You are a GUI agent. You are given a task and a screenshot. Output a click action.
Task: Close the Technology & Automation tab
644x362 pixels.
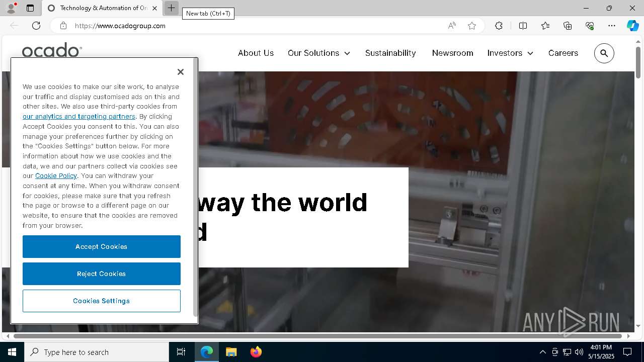click(154, 8)
